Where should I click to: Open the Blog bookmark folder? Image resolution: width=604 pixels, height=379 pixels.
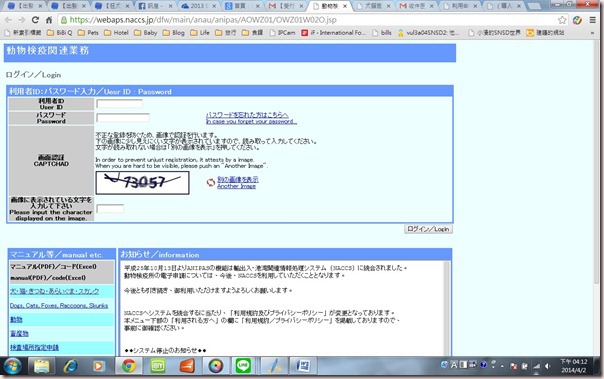click(x=173, y=33)
